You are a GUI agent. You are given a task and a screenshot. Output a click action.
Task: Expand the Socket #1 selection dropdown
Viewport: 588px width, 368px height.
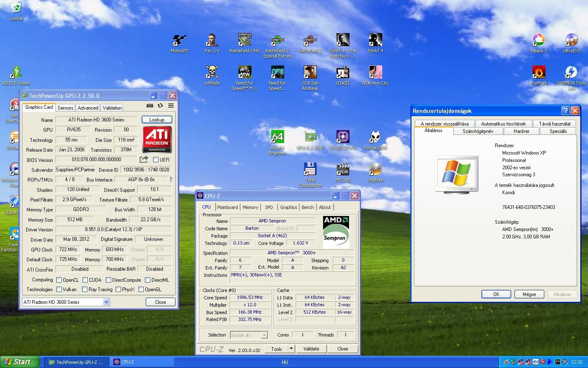coord(264,335)
